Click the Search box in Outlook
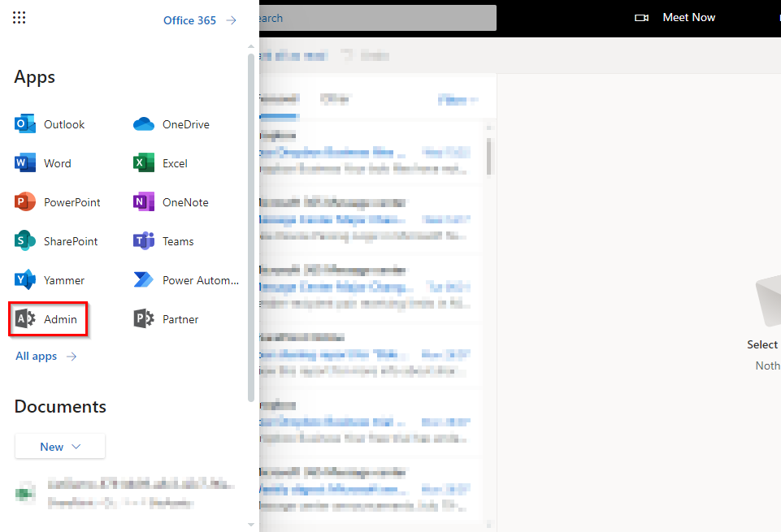This screenshot has width=781, height=532. coord(378,18)
